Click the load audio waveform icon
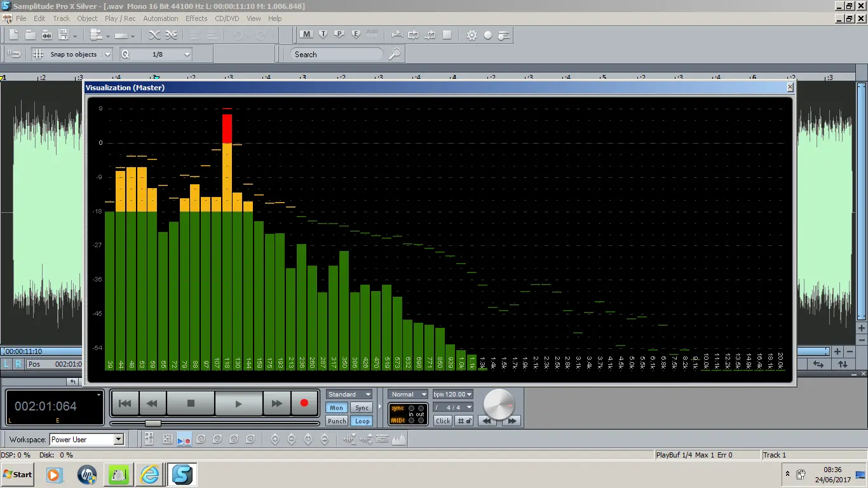Viewport: 868px width, 488px height. pyautogui.click(x=47, y=35)
